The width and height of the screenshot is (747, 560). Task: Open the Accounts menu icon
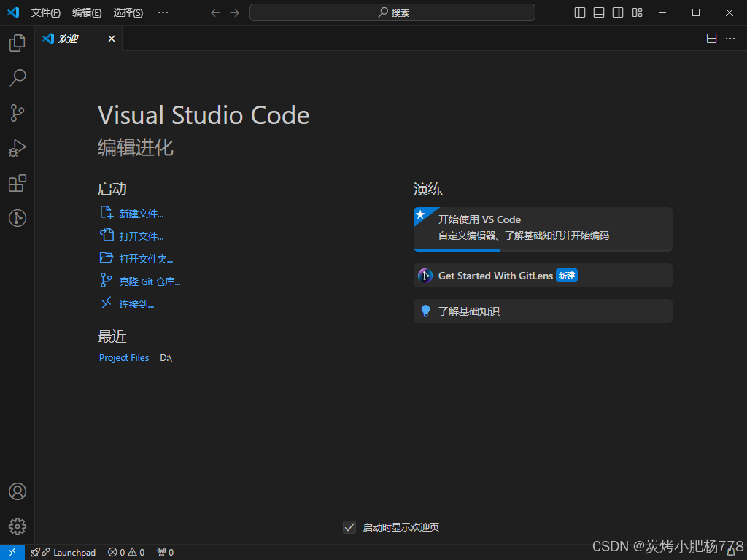pyautogui.click(x=18, y=491)
